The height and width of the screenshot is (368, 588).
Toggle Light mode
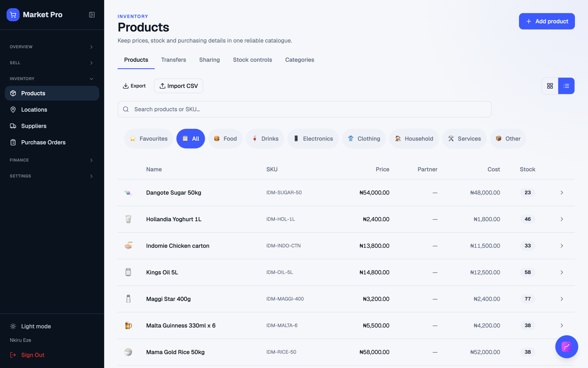click(x=30, y=326)
